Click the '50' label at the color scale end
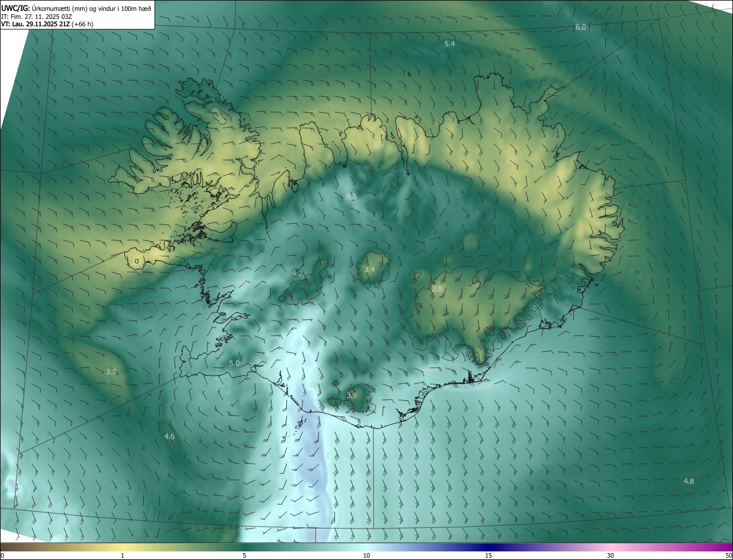This screenshot has height=560, width=733. pos(728,555)
